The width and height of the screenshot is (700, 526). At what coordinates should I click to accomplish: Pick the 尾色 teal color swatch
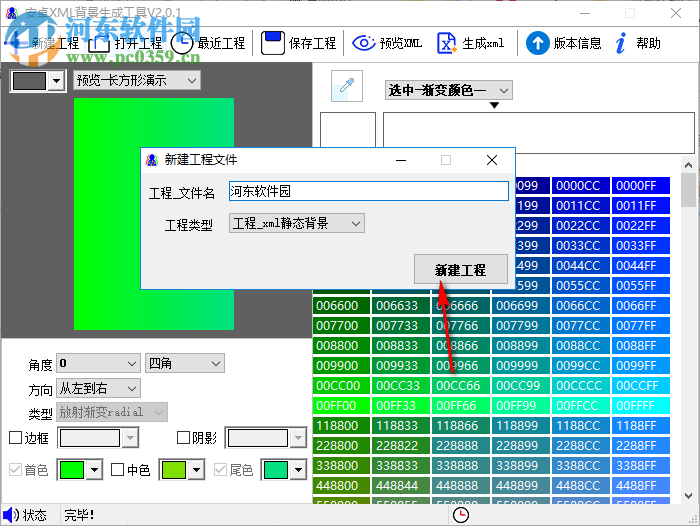pyautogui.click(x=276, y=470)
